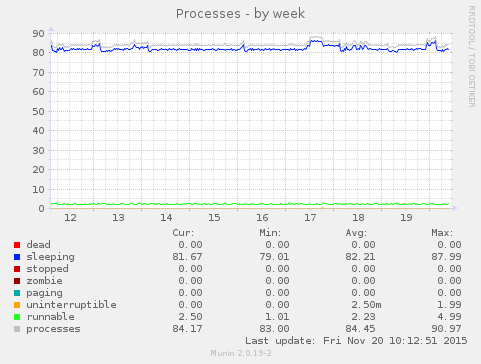Click the "zombie" legend label

(x=44, y=281)
